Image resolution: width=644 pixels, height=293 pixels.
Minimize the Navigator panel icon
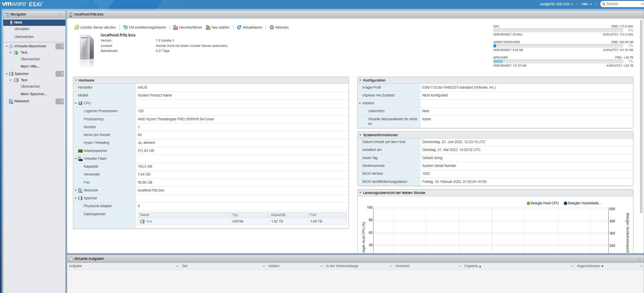coord(61,14)
